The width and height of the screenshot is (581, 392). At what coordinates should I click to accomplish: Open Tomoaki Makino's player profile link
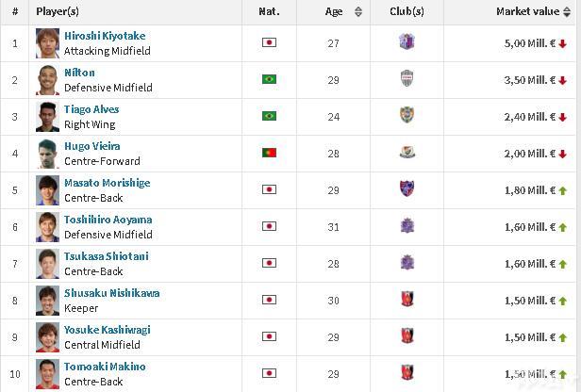pos(105,367)
